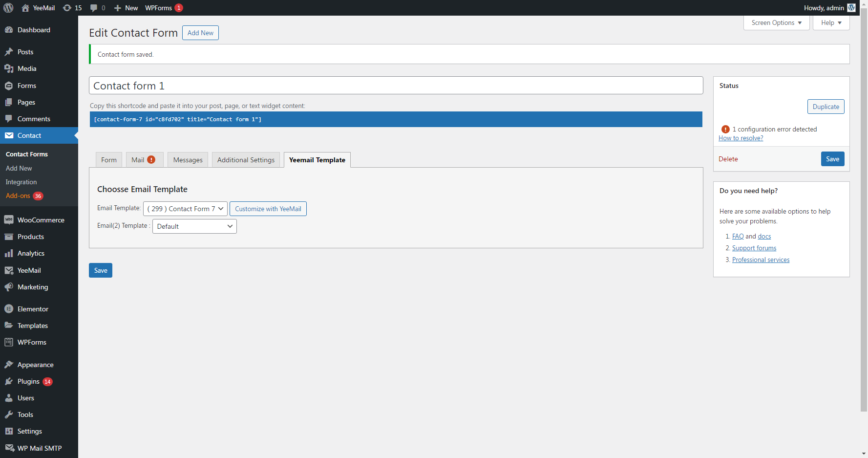The width and height of the screenshot is (868, 458).
Task: Click the Products sidebar icon
Action: 9,237
